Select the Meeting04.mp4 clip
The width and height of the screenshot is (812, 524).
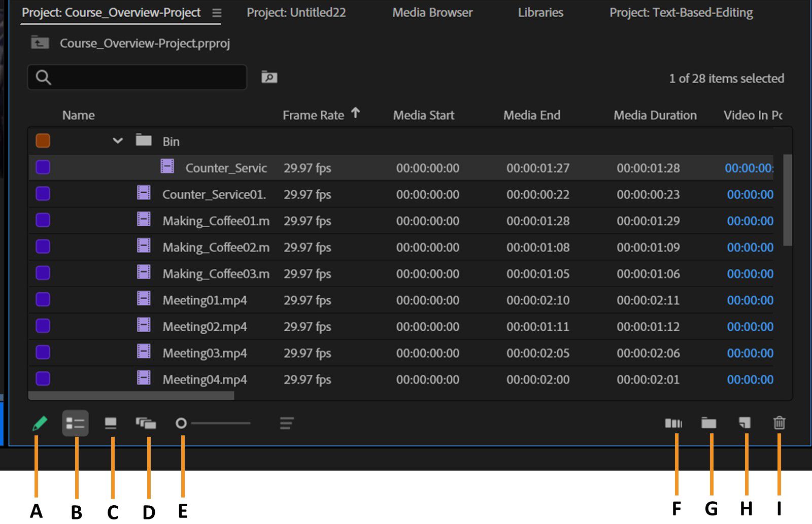[x=205, y=379]
